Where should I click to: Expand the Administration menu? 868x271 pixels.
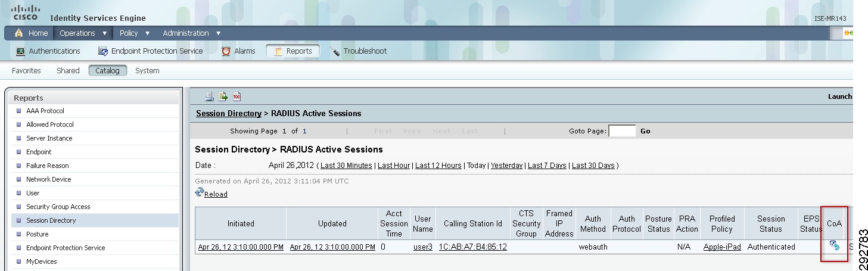pos(191,33)
